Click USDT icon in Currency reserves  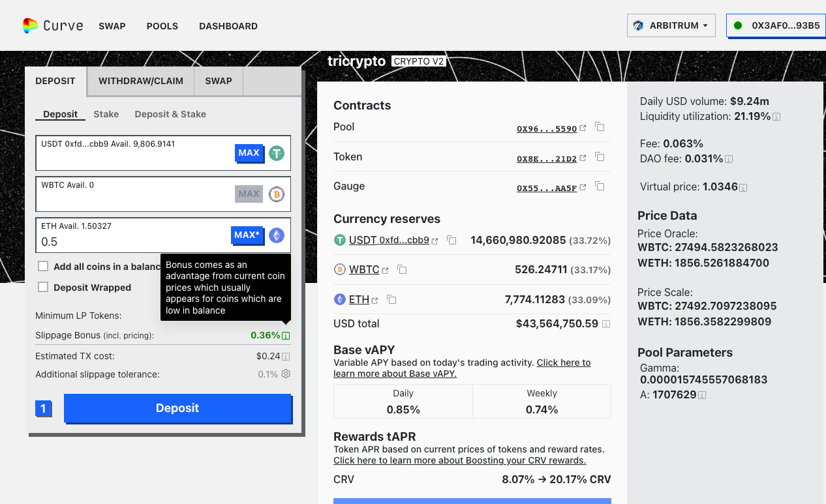(339, 240)
